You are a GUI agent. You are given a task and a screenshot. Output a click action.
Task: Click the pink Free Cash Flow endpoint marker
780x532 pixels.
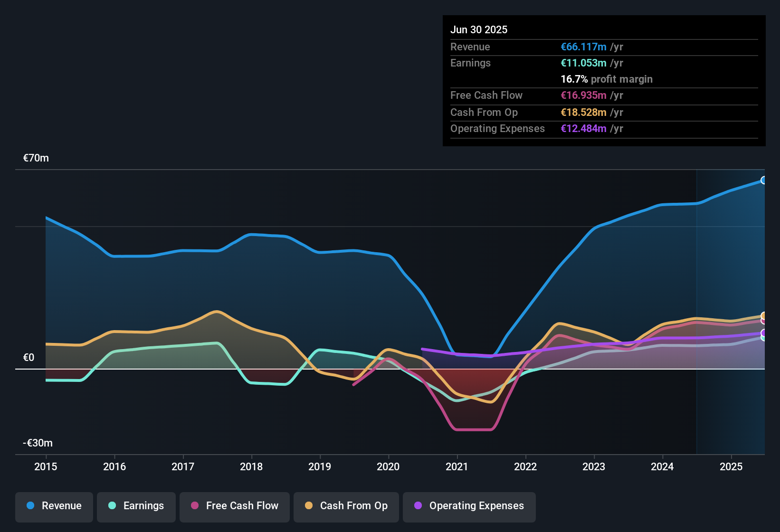tap(763, 321)
